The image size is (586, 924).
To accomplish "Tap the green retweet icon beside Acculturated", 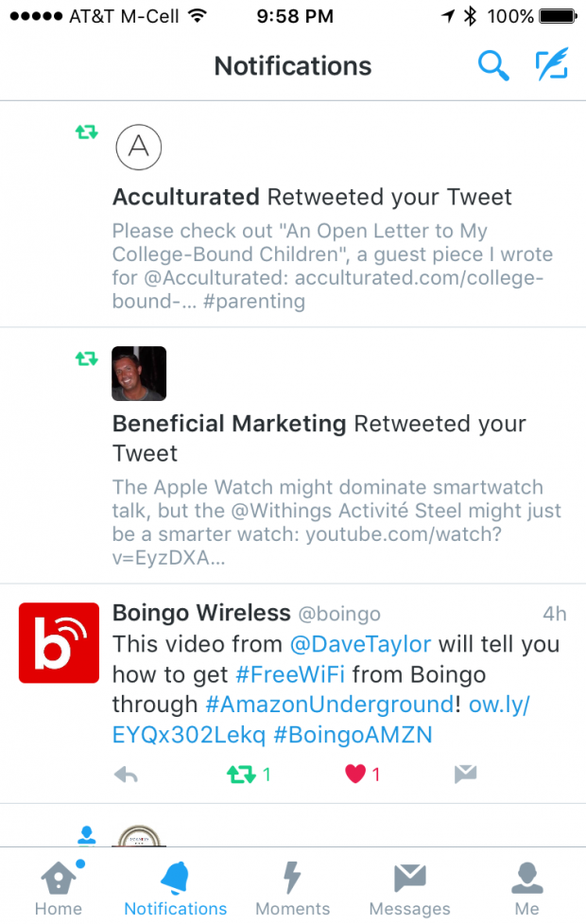I will pyautogui.click(x=86, y=132).
